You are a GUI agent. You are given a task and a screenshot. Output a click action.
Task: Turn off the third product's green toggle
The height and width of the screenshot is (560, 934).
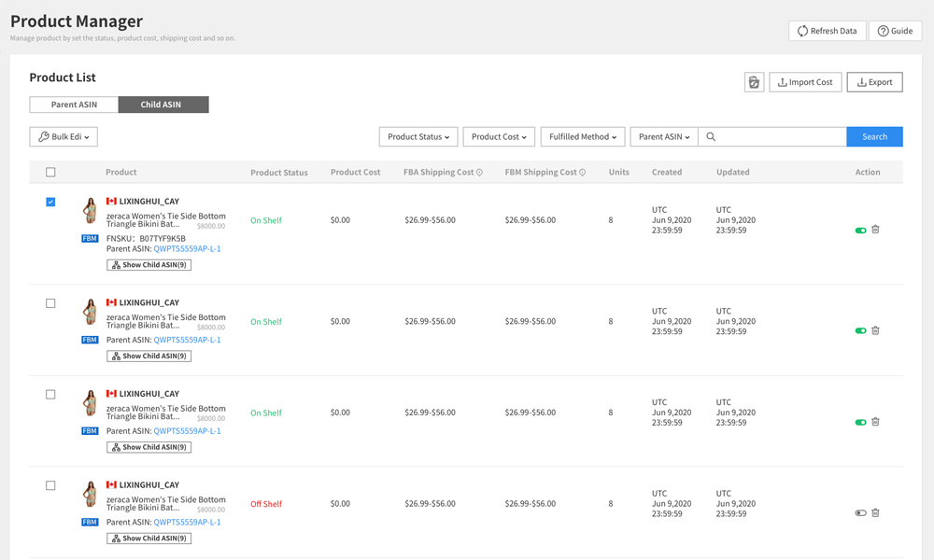tap(860, 422)
